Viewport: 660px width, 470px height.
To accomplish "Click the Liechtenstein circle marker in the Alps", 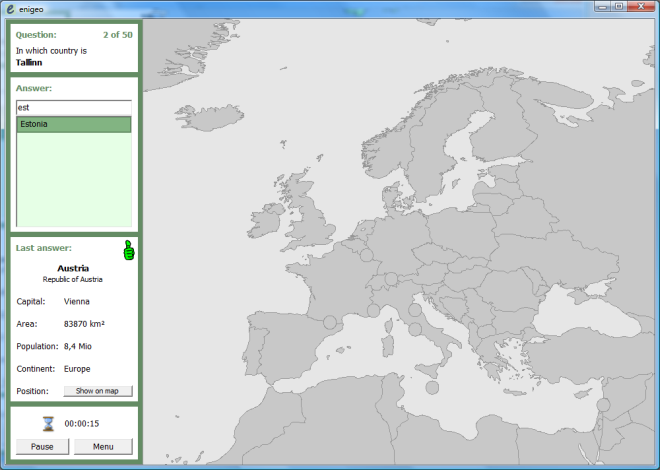I will click(x=391, y=279).
